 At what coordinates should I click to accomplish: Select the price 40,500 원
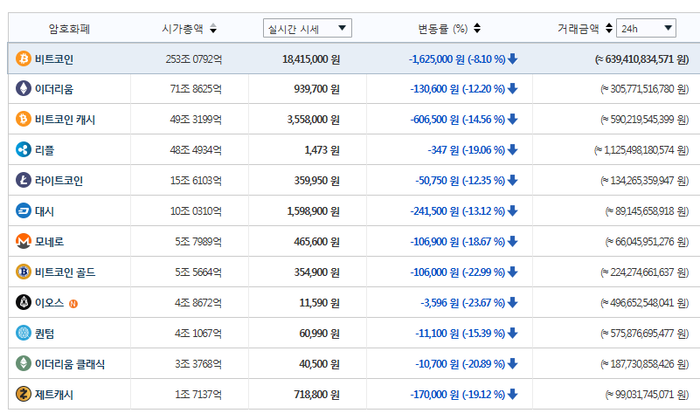(319, 364)
